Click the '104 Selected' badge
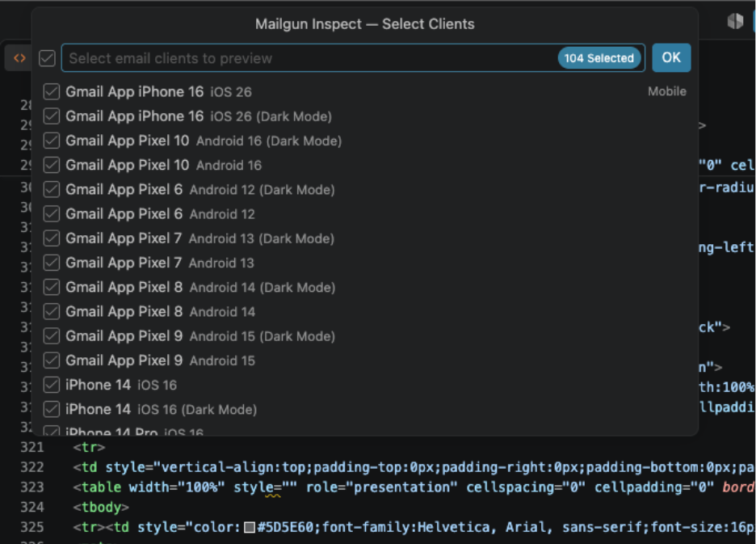Screen dimensions: 756x544 coord(598,58)
